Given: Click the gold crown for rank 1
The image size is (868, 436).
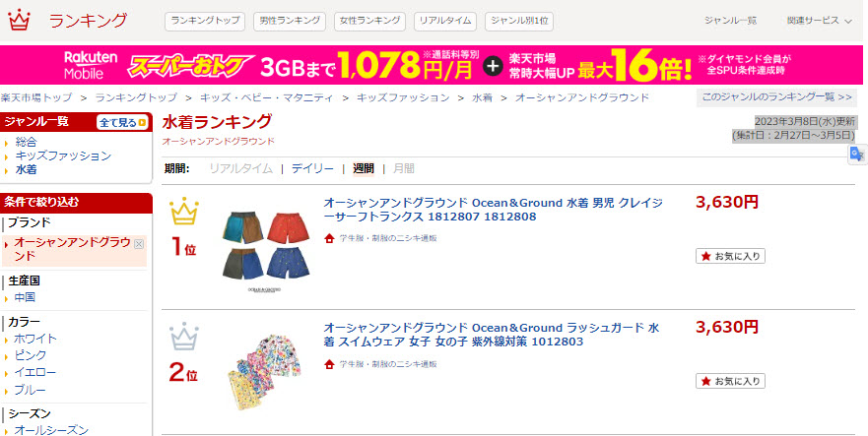Looking at the screenshot, I should coord(184,211).
